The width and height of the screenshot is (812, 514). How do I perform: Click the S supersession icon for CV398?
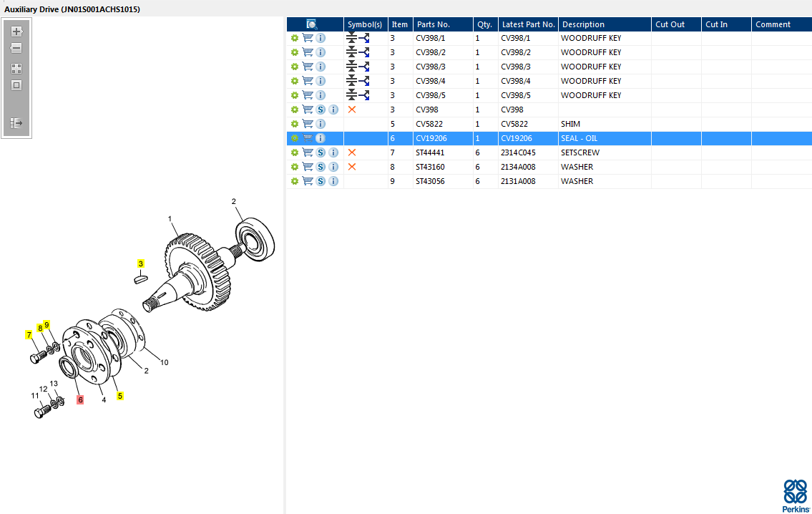point(321,110)
